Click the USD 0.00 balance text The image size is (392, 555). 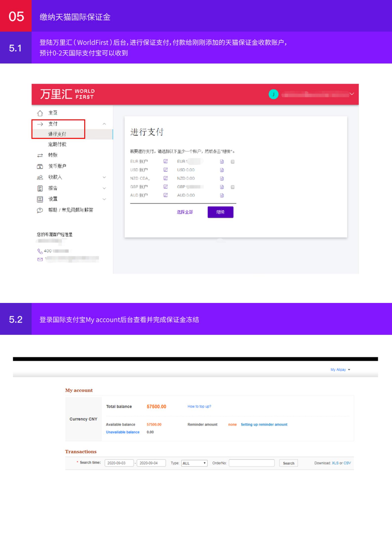[x=186, y=170]
